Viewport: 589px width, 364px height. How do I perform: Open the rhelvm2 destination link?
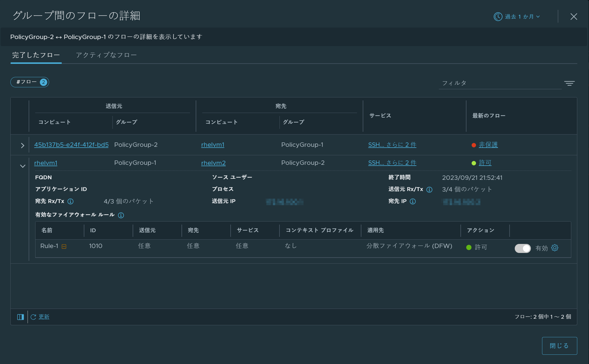click(x=213, y=163)
